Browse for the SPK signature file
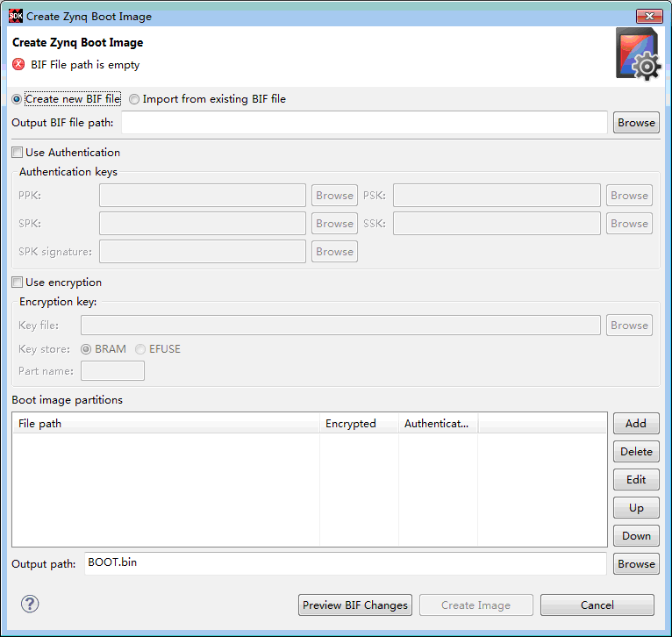Image resolution: width=672 pixels, height=637 pixels. pyautogui.click(x=334, y=252)
